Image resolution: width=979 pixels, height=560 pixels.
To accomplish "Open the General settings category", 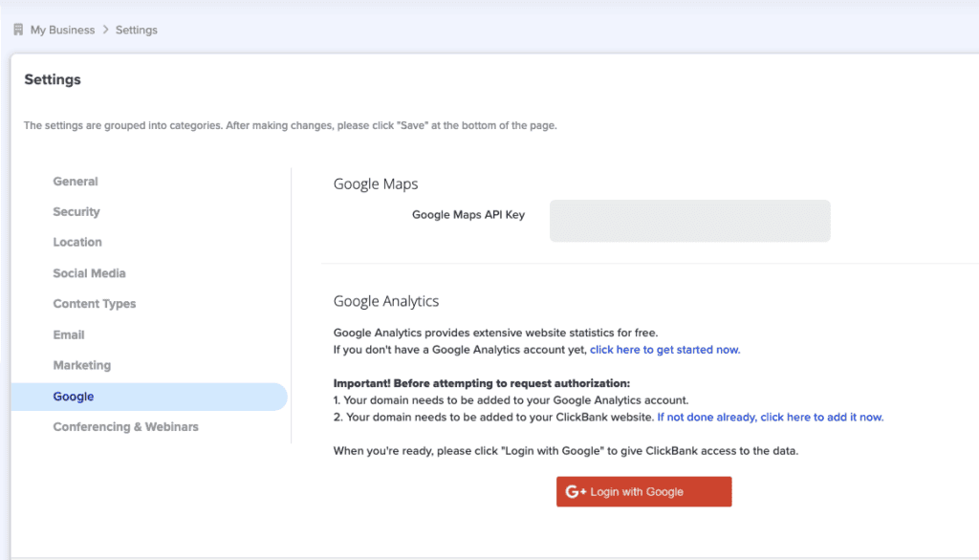I will click(76, 182).
